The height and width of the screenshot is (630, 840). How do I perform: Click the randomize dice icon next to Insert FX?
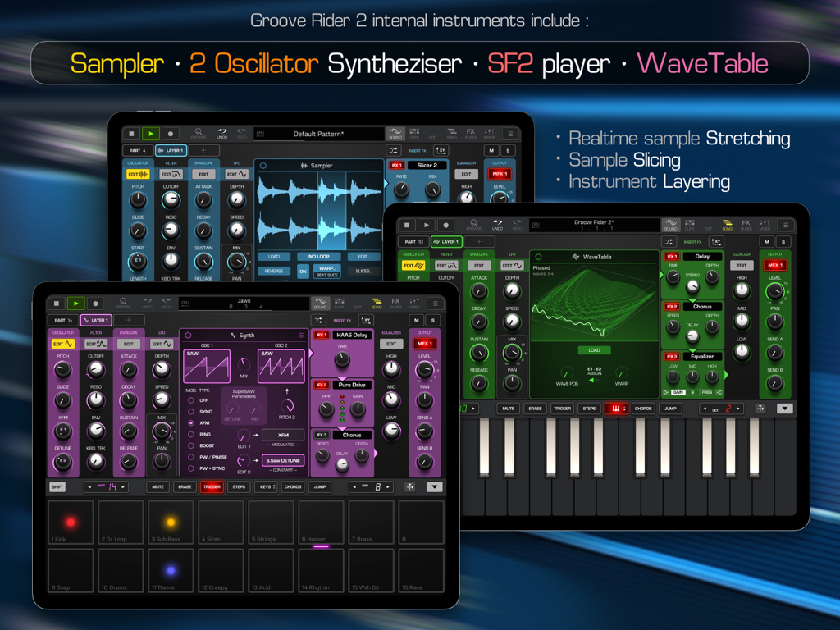coord(317,320)
